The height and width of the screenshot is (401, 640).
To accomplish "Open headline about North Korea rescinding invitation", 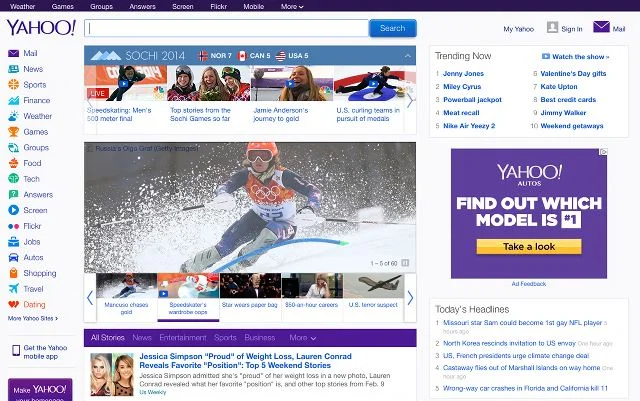I will [509, 343].
